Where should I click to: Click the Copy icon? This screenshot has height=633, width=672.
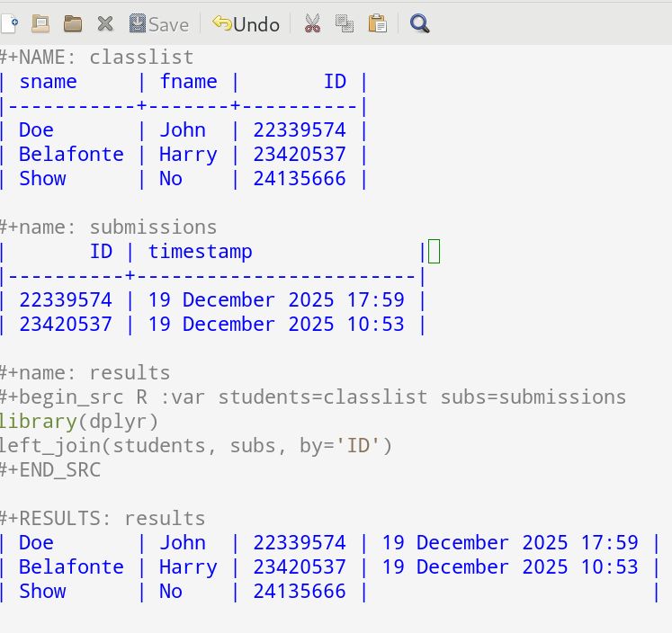click(x=345, y=23)
